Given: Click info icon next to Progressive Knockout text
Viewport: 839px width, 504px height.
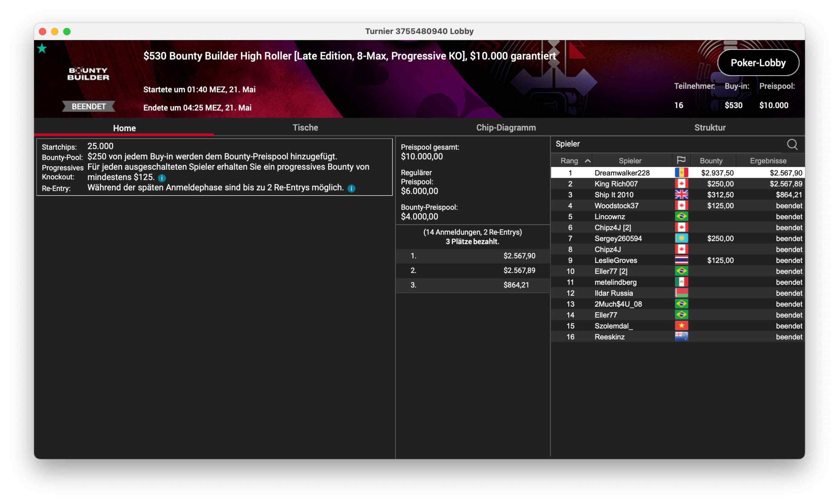Looking at the screenshot, I should pos(162,178).
